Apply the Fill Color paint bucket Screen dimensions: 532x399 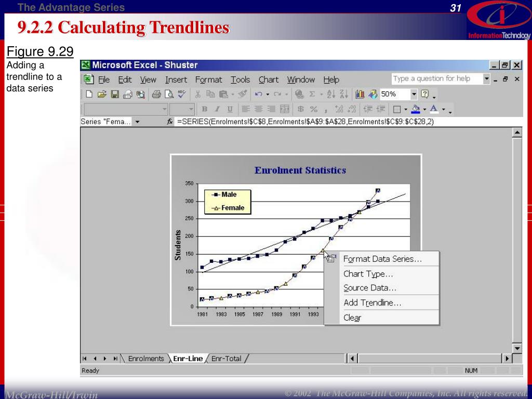pyautogui.click(x=416, y=109)
